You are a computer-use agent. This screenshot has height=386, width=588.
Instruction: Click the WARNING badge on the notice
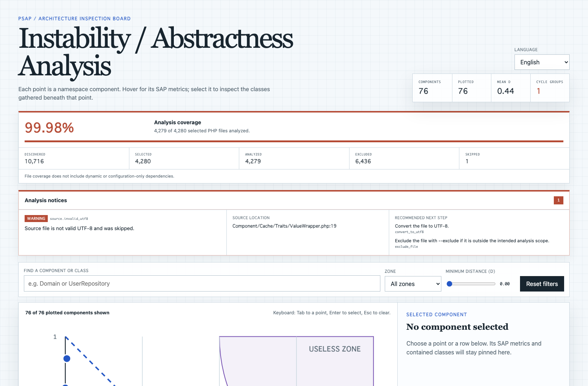(36, 218)
